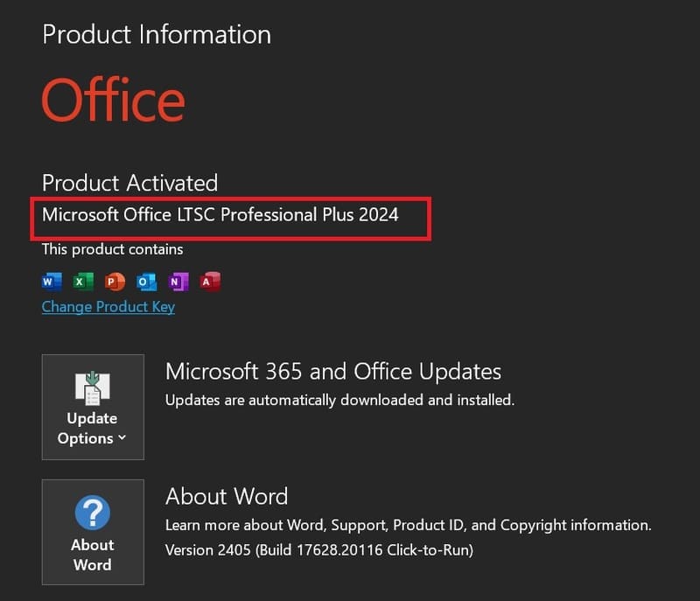The height and width of the screenshot is (601, 700).
Task: Click the Access app icon
Action: coord(210,282)
